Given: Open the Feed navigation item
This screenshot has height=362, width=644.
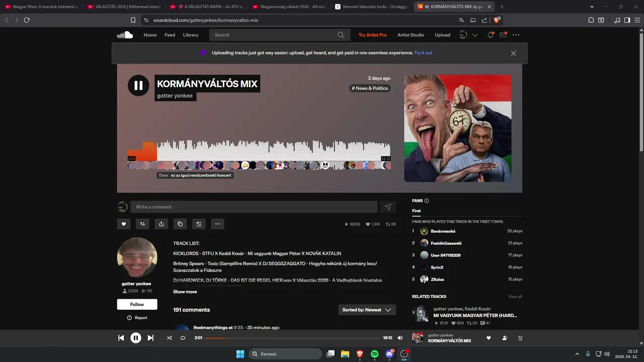Looking at the screenshot, I should [170, 35].
